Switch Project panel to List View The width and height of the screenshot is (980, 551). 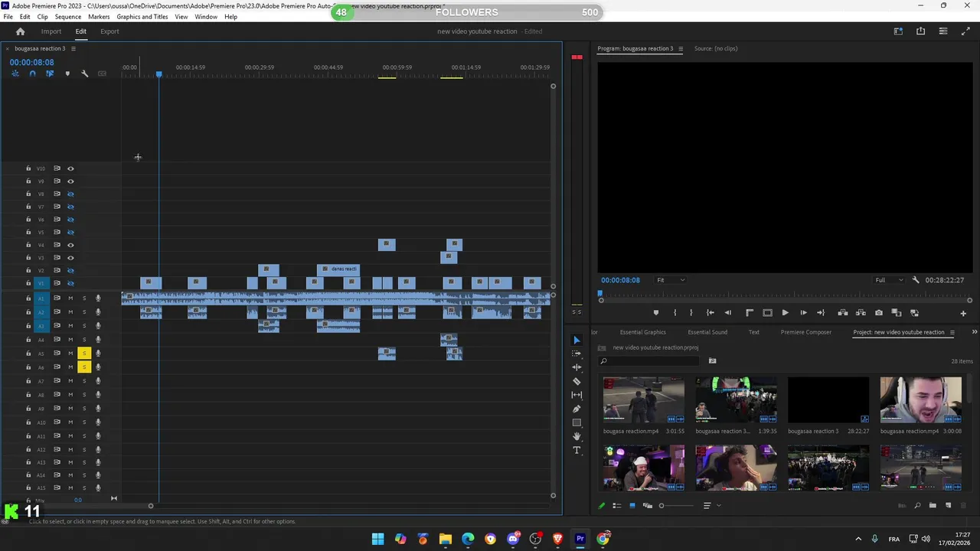pos(616,505)
